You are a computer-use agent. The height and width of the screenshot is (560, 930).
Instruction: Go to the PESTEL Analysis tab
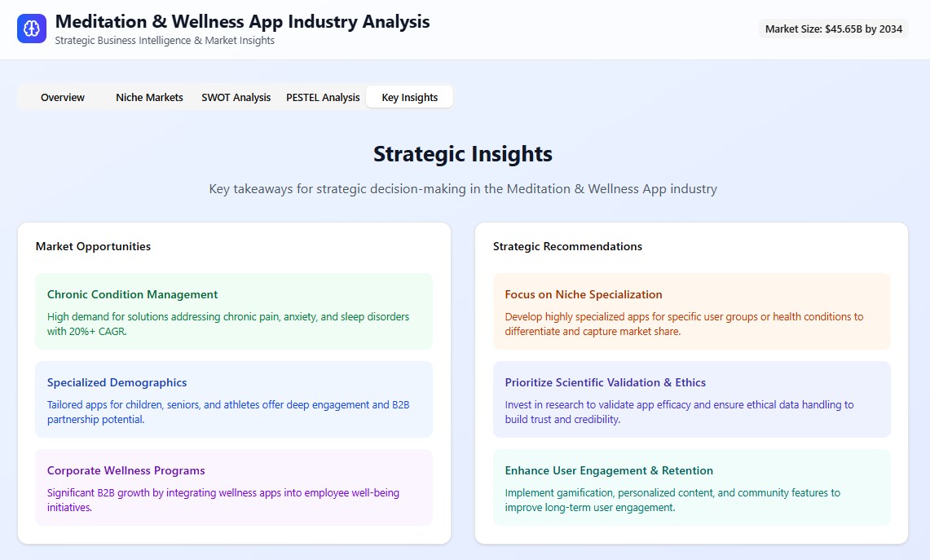tap(323, 98)
